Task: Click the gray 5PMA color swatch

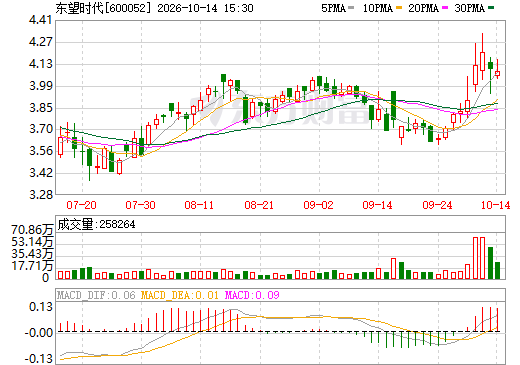Action: 351,7
